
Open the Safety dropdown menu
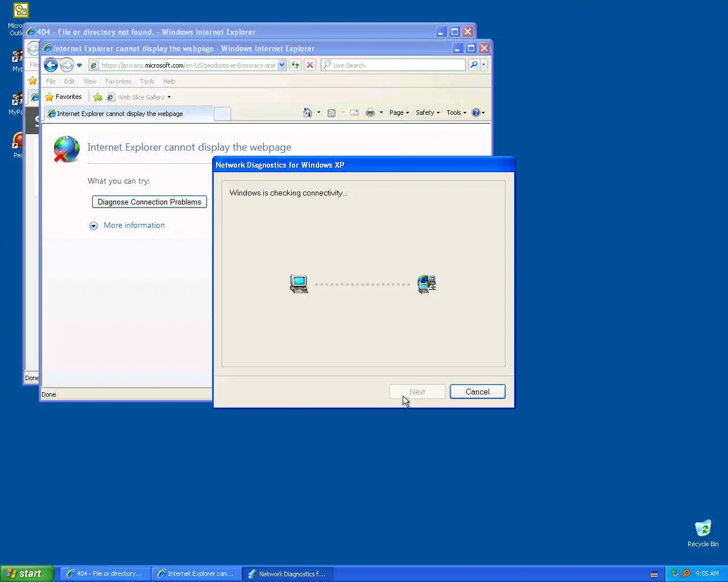point(428,113)
